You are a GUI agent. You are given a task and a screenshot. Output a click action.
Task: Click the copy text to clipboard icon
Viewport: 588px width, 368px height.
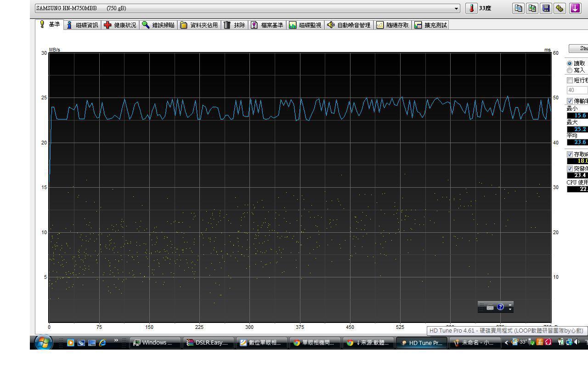click(x=518, y=8)
